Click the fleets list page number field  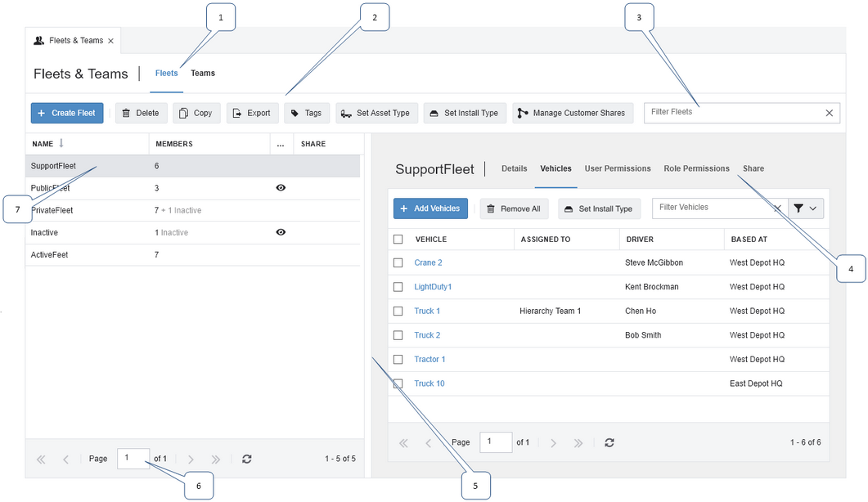(133, 459)
